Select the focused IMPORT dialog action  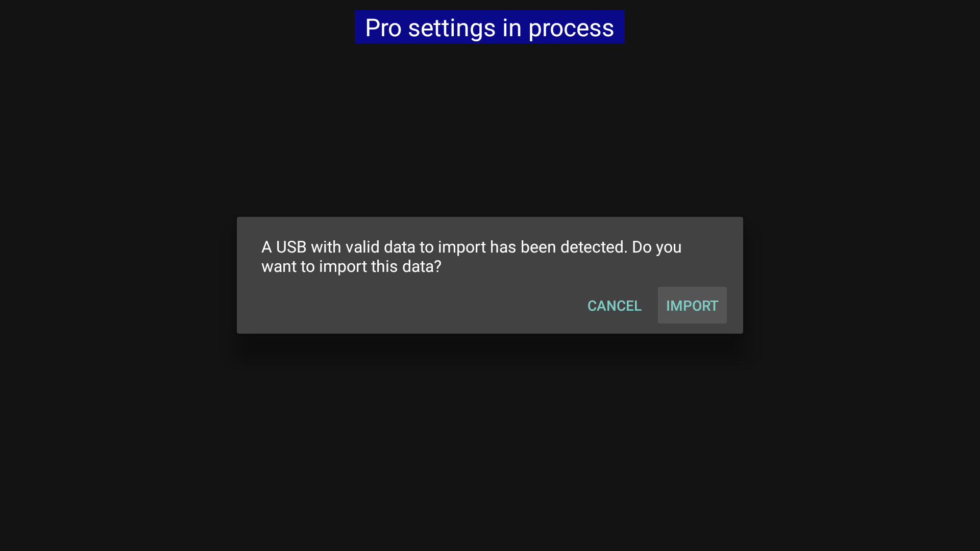point(692,305)
